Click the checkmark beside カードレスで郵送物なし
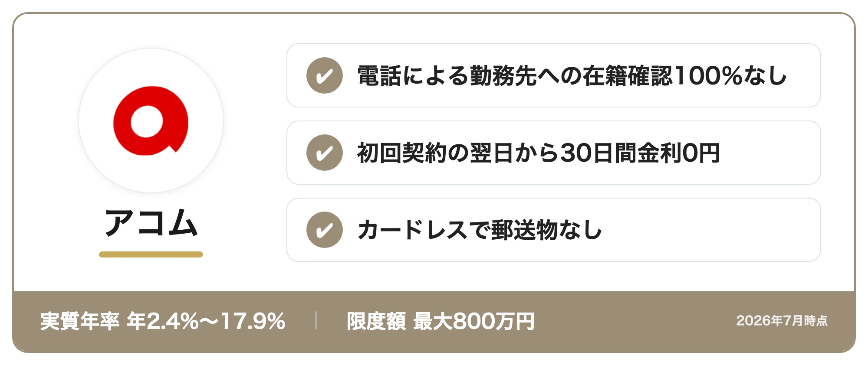This screenshot has width=868, height=365. pos(325,230)
